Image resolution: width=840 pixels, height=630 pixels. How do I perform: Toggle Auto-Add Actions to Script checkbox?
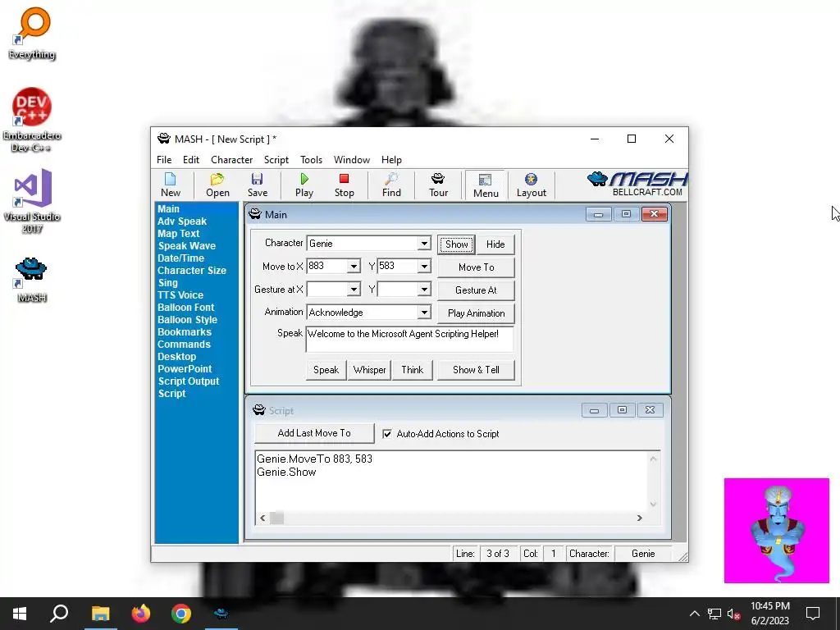click(x=387, y=434)
